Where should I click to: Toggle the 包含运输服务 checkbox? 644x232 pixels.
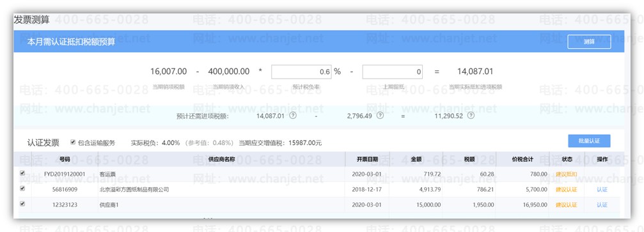click(x=73, y=142)
